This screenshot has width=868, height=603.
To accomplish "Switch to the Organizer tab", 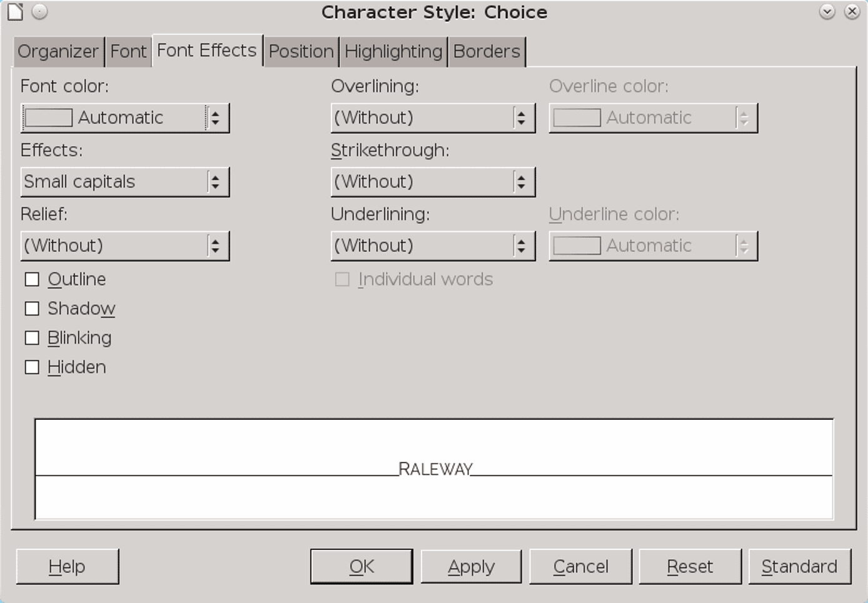I will click(x=58, y=51).
